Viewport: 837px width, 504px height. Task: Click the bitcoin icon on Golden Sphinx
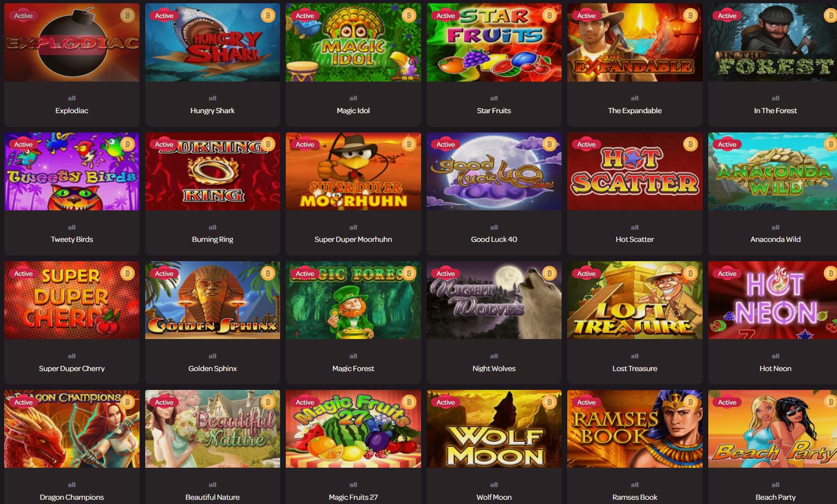[268, 273]
